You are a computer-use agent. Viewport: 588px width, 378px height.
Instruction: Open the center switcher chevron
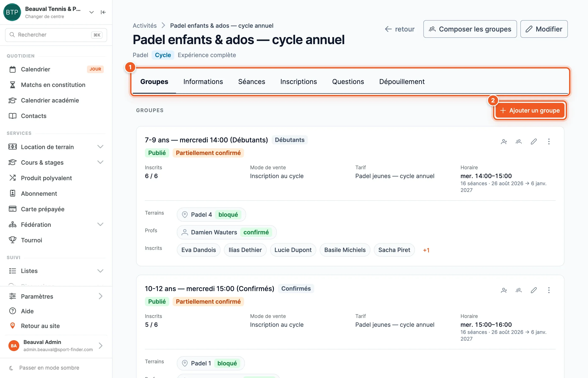(x=91, y=12)
